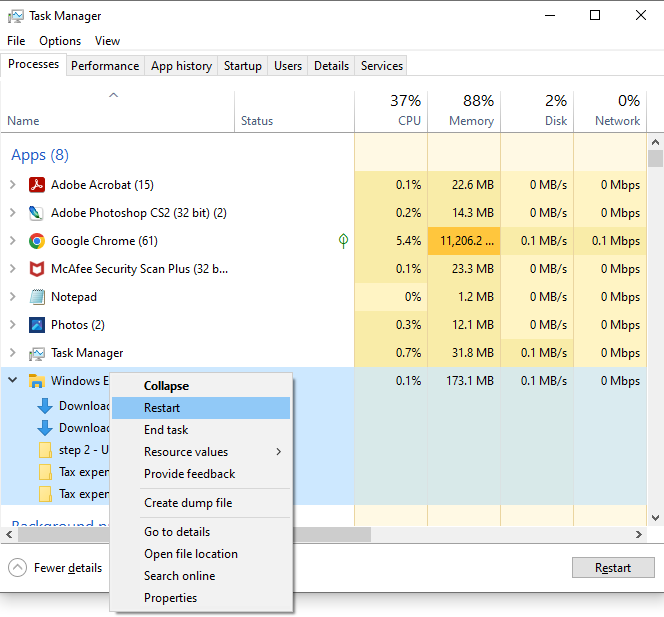This screenshot has width=664, height=617.
Task: Maximize the Task Manager window
Action: 595,16
